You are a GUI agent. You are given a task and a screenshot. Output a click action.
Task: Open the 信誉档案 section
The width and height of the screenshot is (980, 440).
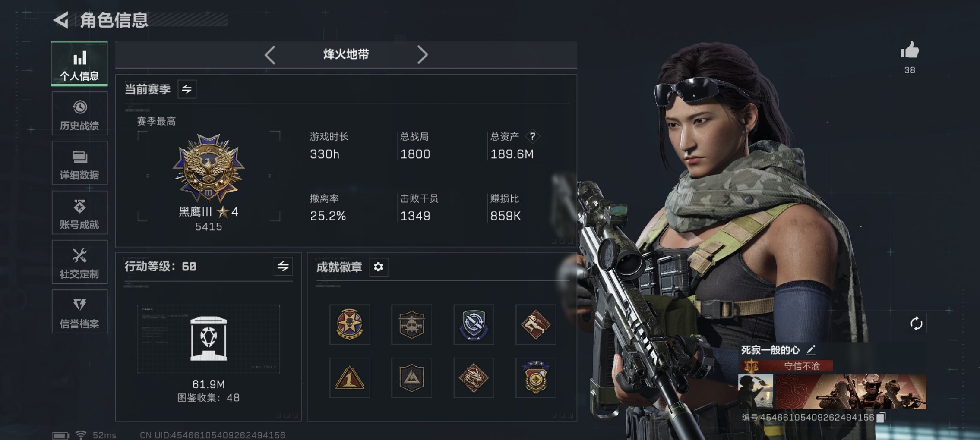coord(80,312)
